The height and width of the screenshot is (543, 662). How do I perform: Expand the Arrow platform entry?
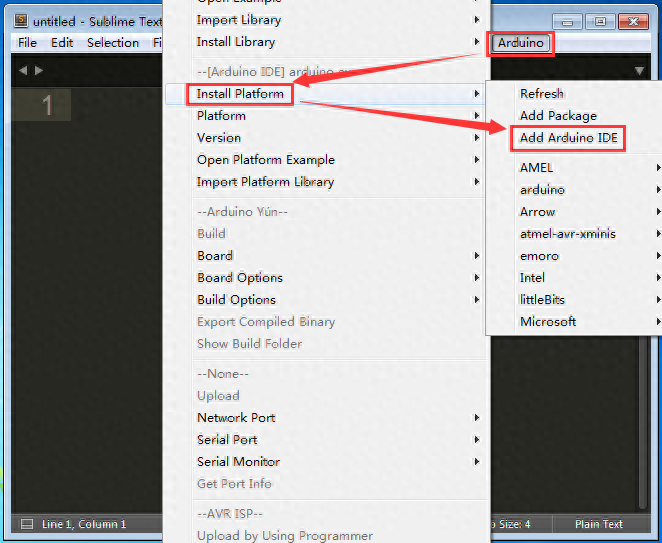point(574,212)
